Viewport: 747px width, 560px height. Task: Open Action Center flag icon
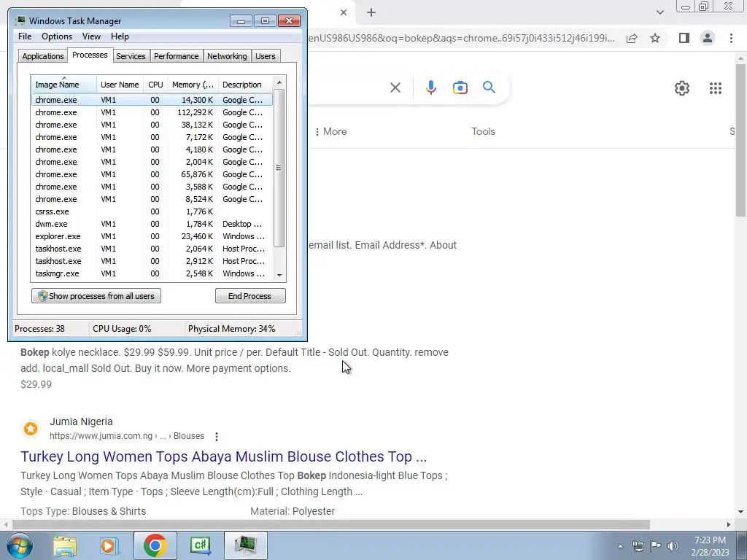click(656, 546)
